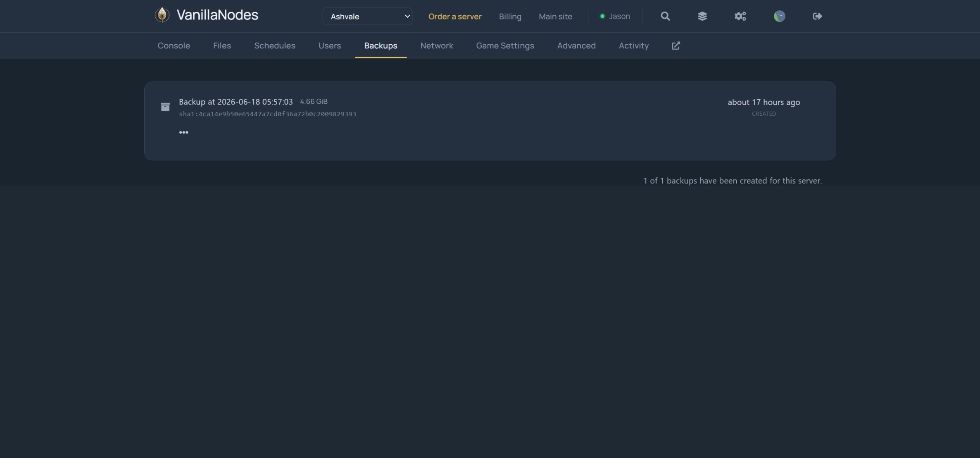980x458 pixels.
Task: Click the Order a server link
Action: click(x=455, y=16)
